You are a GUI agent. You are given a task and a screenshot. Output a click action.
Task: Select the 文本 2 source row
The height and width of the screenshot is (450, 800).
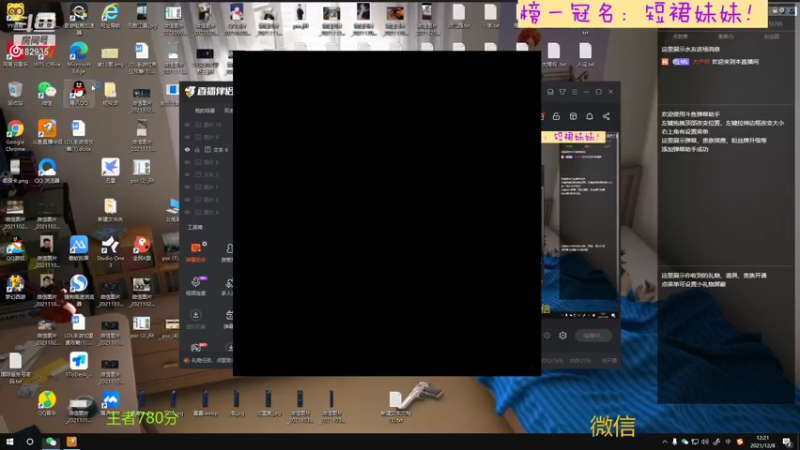tap(208, 174)
